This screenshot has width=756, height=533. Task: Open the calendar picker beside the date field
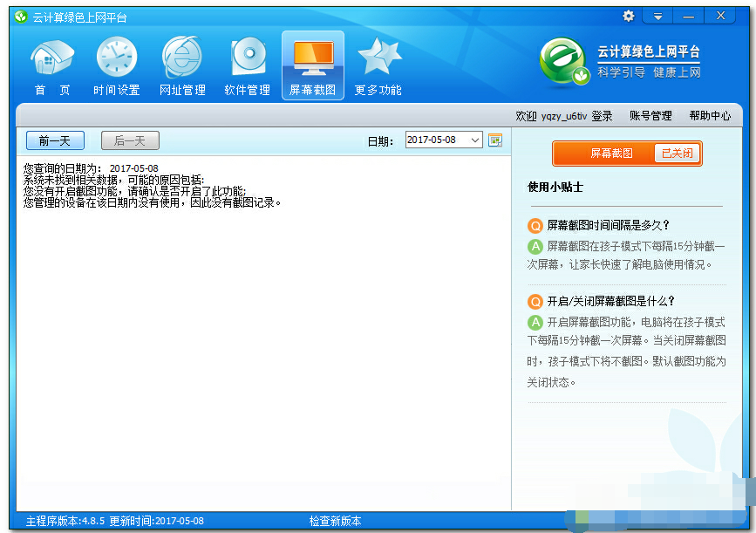tap(495, 138)
